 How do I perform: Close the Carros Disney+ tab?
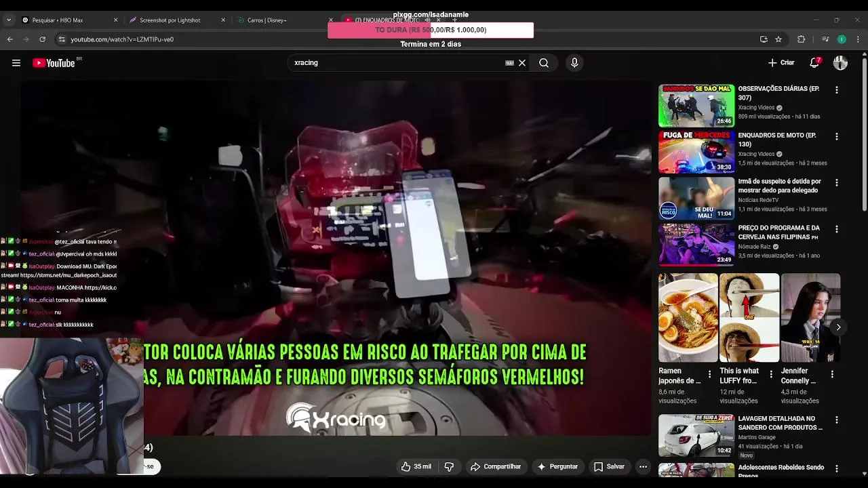point(331,20)
